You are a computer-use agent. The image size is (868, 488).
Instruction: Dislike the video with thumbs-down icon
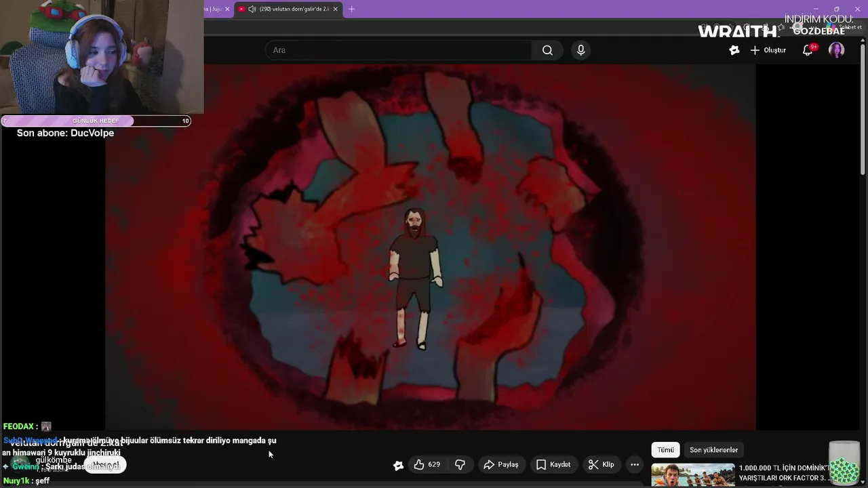460,464
